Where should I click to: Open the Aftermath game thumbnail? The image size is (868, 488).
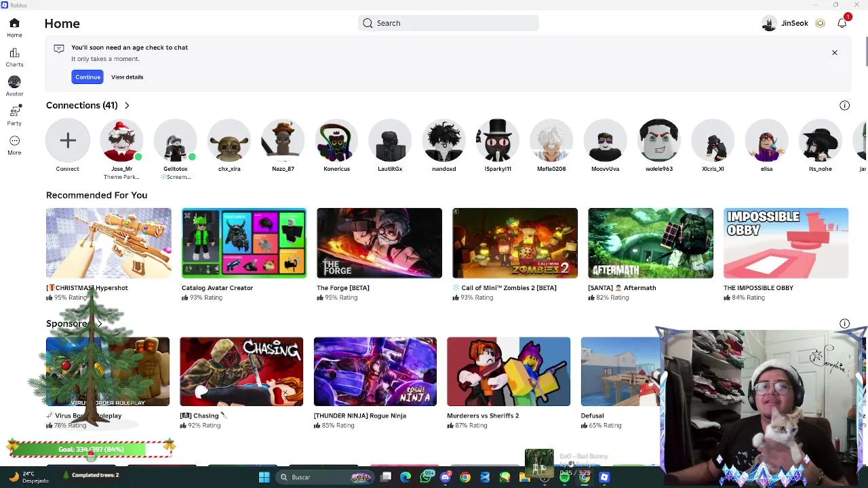[650, 243]
